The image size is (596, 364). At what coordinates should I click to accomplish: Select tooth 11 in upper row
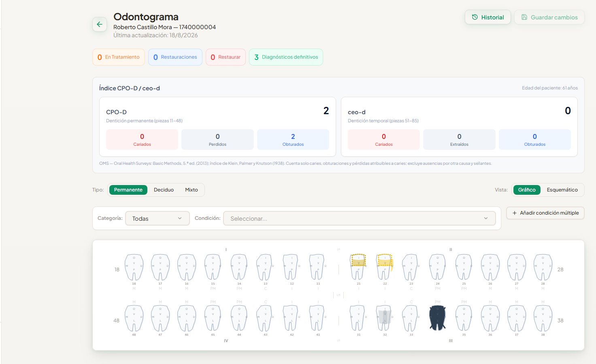pyautogui.click(x=318, y=267)
